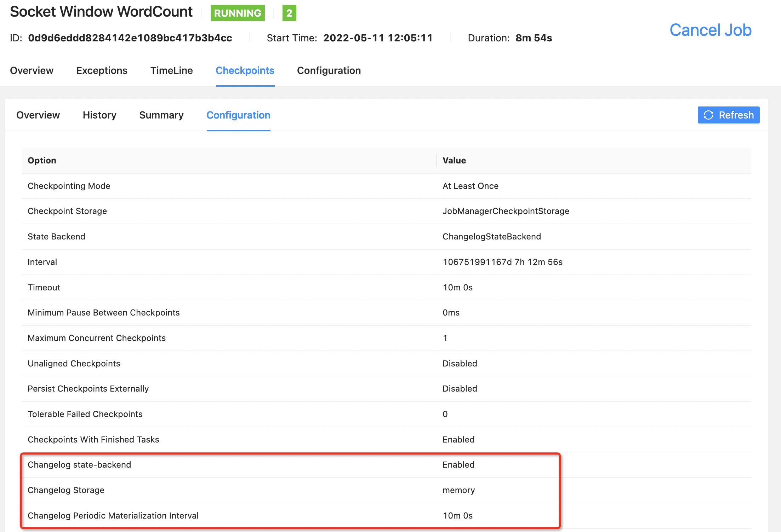The height and width of the screenshot is (532, 781).
Task: Open the checkpoint Overview sub-tab
Action: [x=38, y=115]
